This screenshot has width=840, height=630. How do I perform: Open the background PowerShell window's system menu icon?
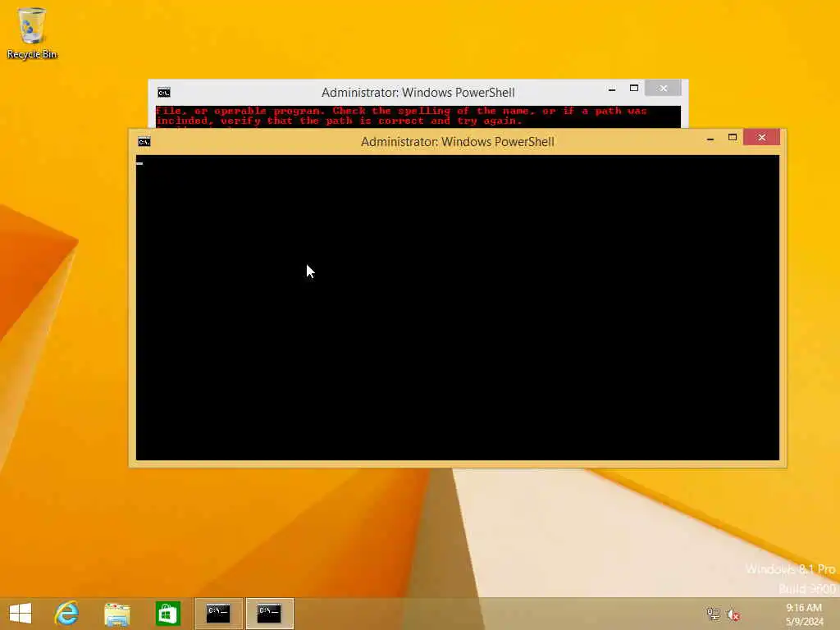click(x=164, y=93)
